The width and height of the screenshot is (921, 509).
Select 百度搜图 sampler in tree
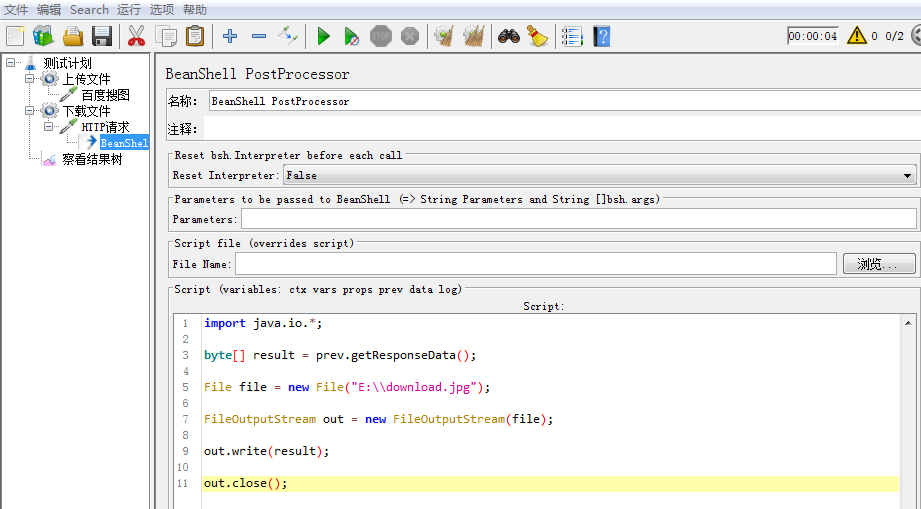[106, 95]
